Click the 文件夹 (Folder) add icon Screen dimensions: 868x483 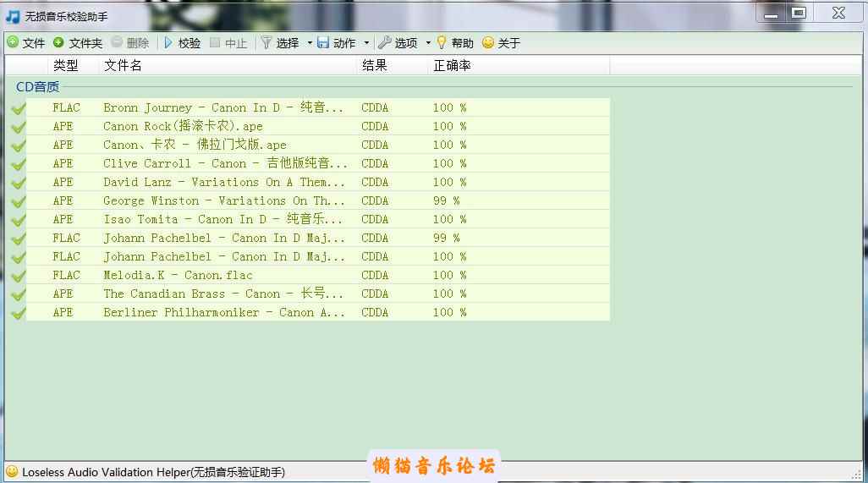pos(58,42)
